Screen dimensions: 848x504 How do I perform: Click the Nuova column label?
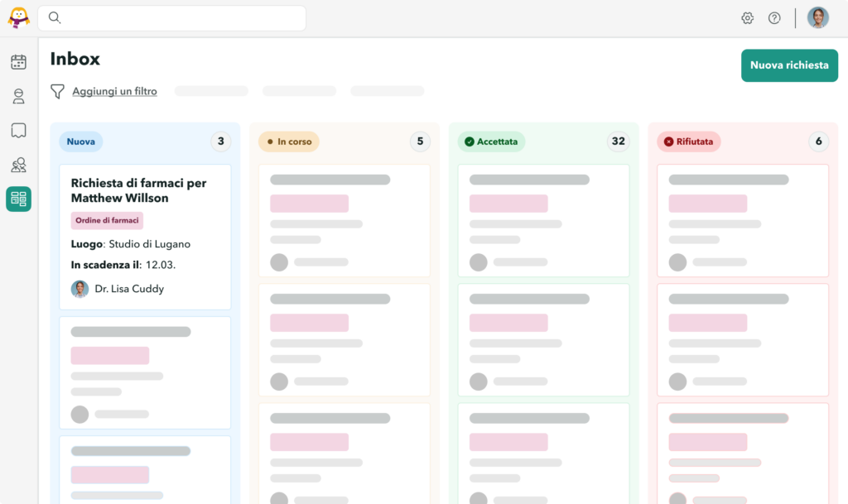click(x=80, y=142)
